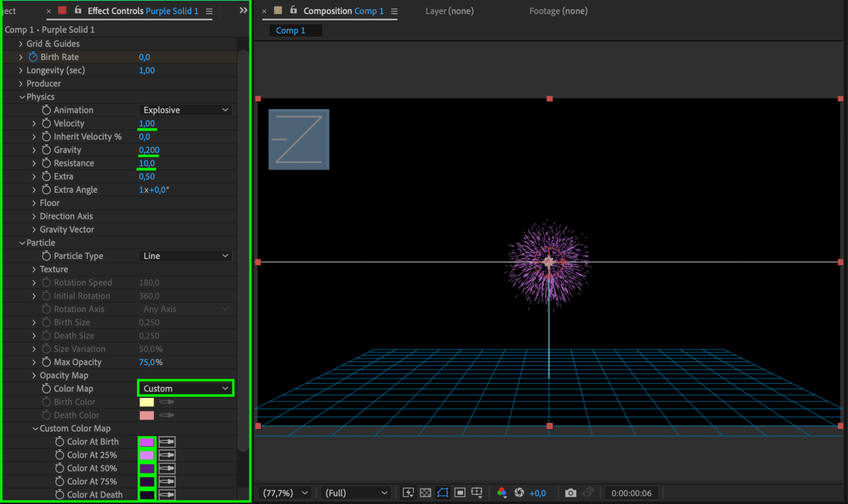Switch to the Layer (none) tab
Image resolution: width=848 pixels, height=504 pixels.
point(449,11)
